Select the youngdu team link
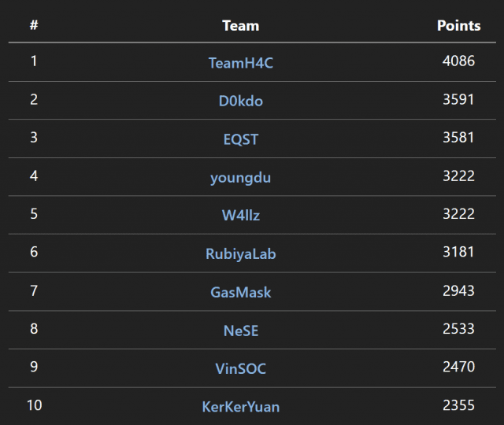The image size is (504, 425). [x=240, y=178]
